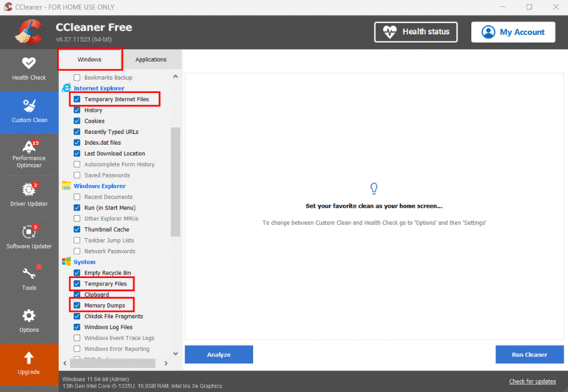Enable Autocomplete Form History

coord(77,164)
